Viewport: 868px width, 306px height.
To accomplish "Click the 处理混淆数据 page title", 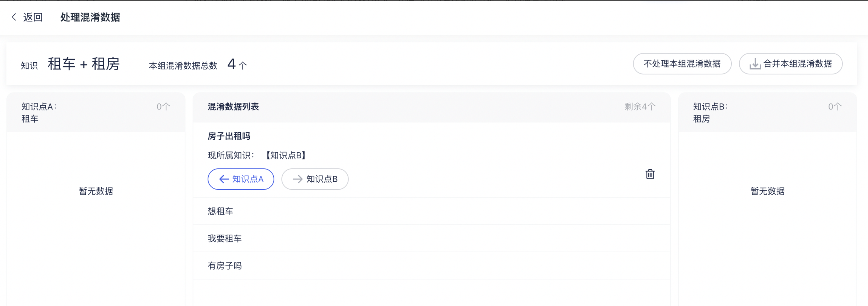I will click(x=90, y=17).
